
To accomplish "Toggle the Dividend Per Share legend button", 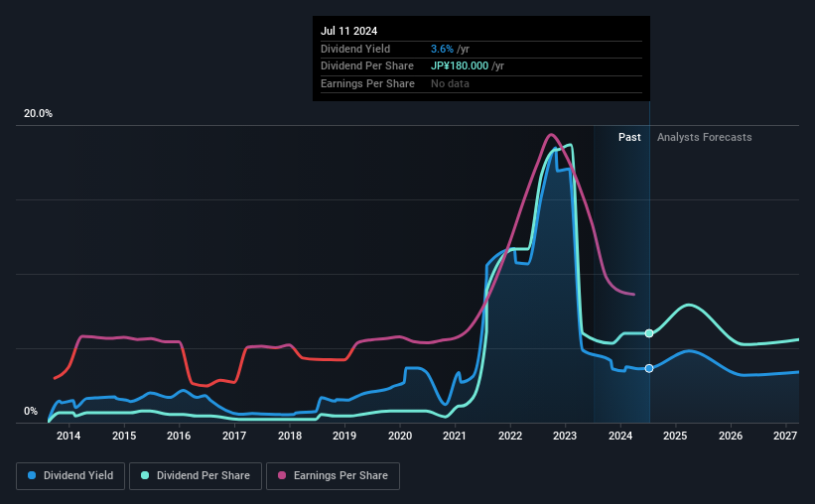I will (x=196, y=476).
